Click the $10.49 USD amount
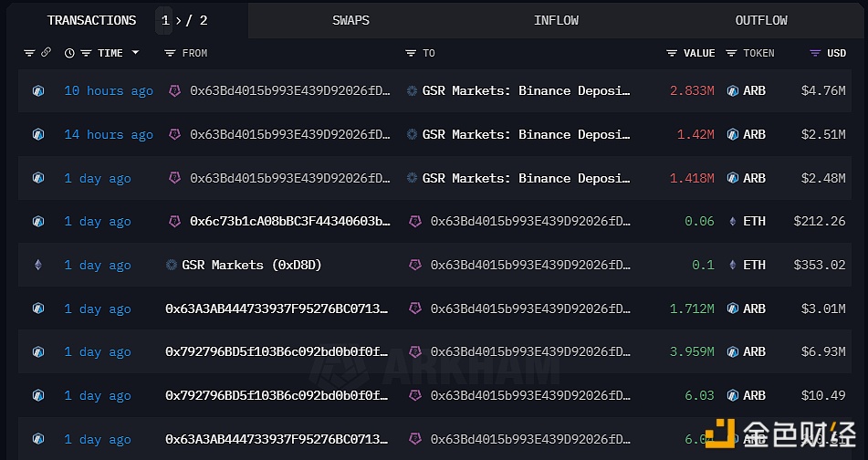The width and height of the screenshot is (868, 460). pos(823,396)
